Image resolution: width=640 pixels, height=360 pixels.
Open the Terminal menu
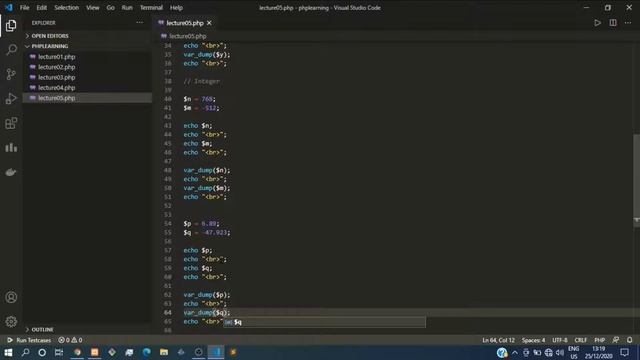point(151,7)
